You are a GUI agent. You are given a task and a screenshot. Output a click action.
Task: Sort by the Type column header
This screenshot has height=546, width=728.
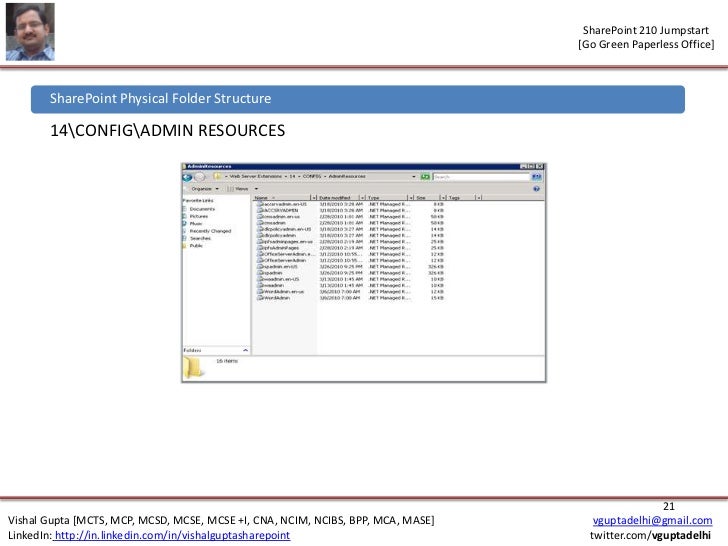click(387, 198)
